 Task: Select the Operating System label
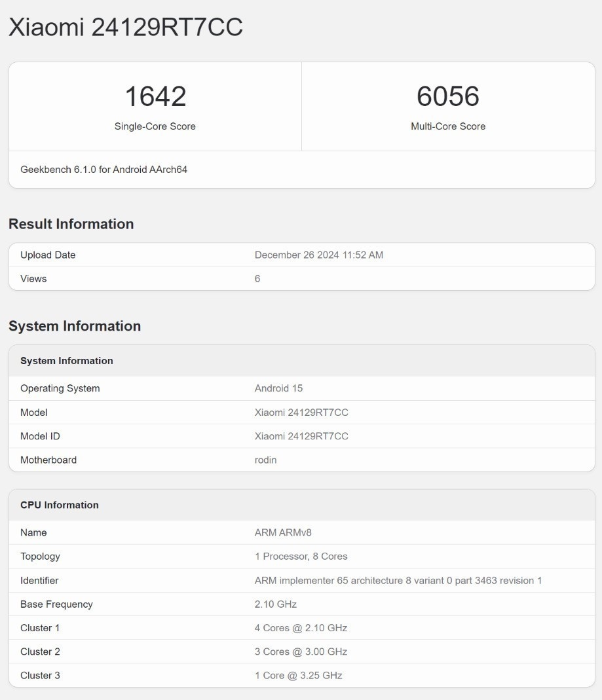60,388
